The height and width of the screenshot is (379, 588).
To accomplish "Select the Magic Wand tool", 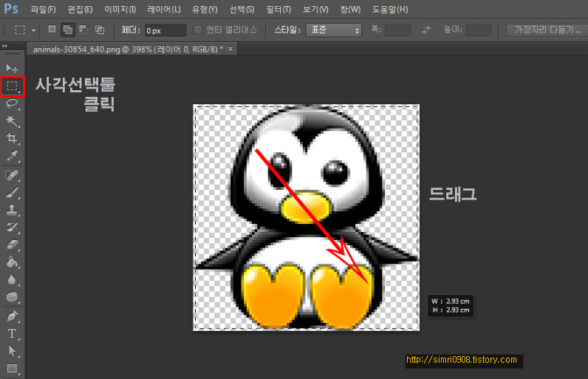I will point(12,120).
